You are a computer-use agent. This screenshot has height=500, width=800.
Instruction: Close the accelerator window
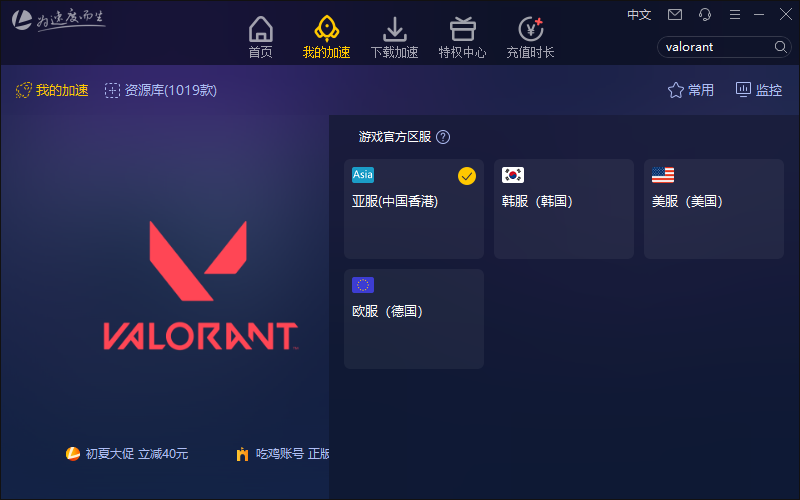pyautogui.click(x=786, y=14)
